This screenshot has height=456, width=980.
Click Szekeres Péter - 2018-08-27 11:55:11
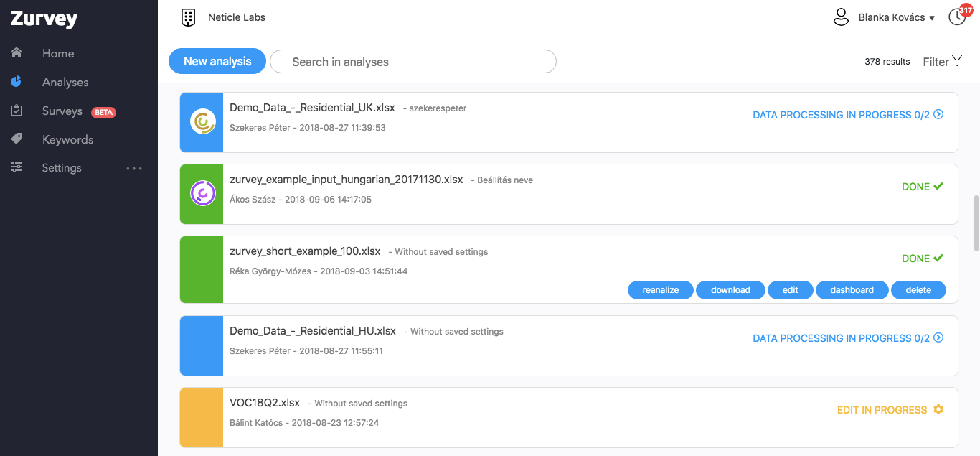[306, 351]
